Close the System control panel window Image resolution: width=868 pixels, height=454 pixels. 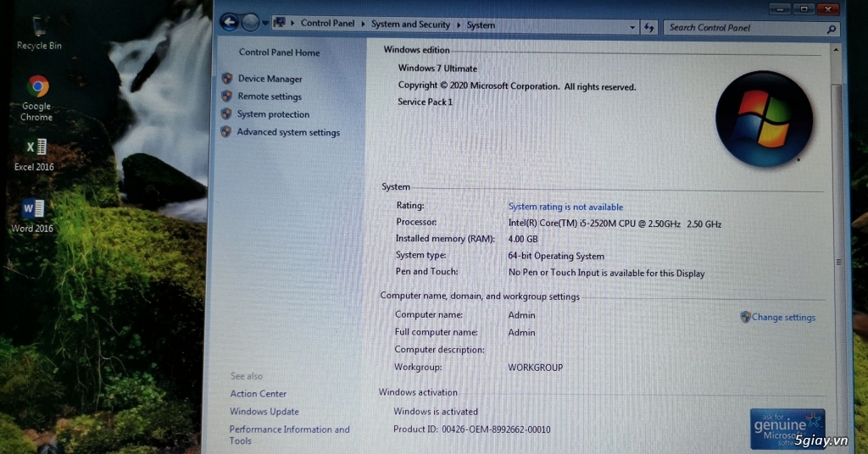(827, 9)
